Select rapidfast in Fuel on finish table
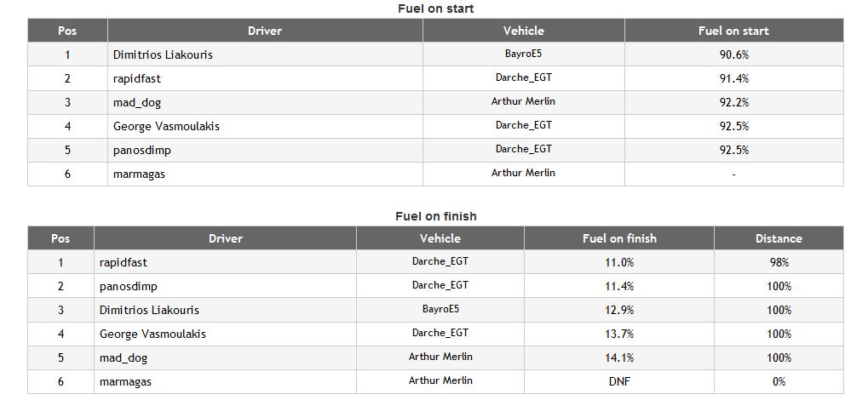The image size is (868, 406). point(124,262)
